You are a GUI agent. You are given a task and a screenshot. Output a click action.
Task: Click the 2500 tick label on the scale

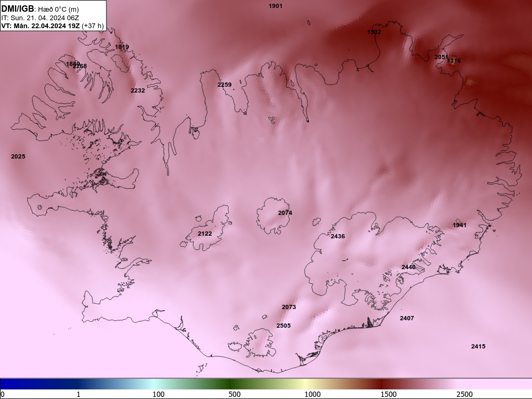pos(464,394)
